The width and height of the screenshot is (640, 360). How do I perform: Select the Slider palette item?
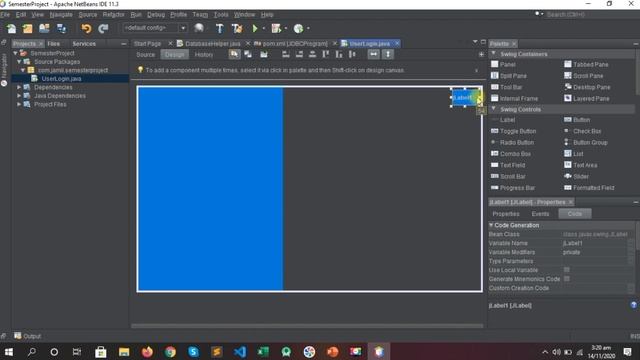576,177
